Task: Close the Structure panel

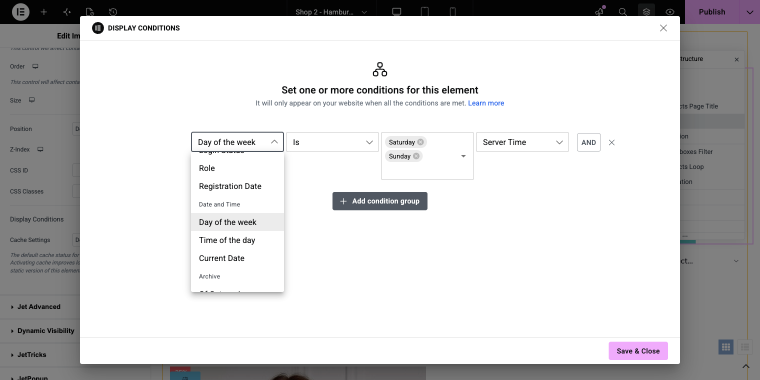Action: 737,60
